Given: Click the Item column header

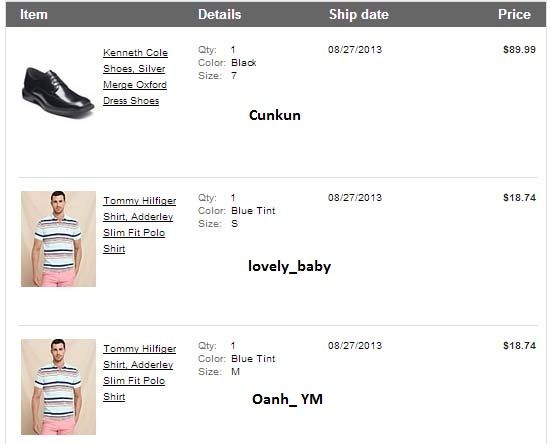Looking at the screenshot, I should click(34, 14).
